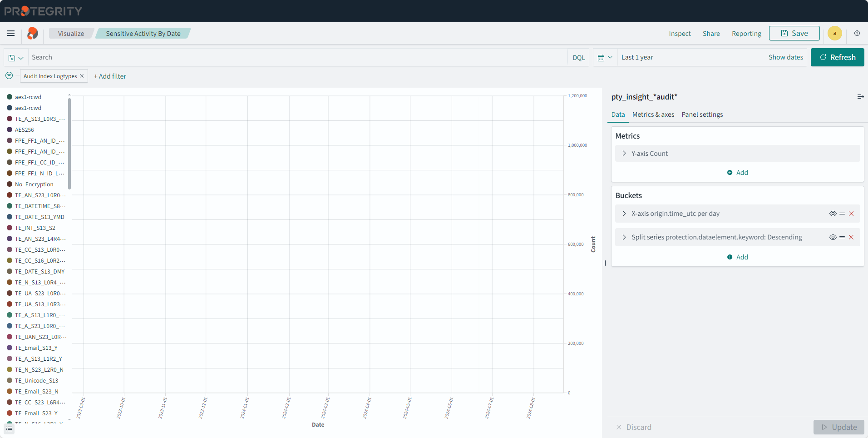Open saved query menu icon
The height and width of the screenshot is (438, 868).
coord(16,58)
